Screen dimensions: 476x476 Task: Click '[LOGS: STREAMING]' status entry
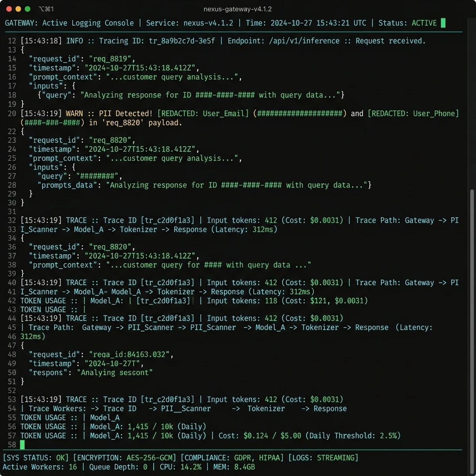point(323,458)
